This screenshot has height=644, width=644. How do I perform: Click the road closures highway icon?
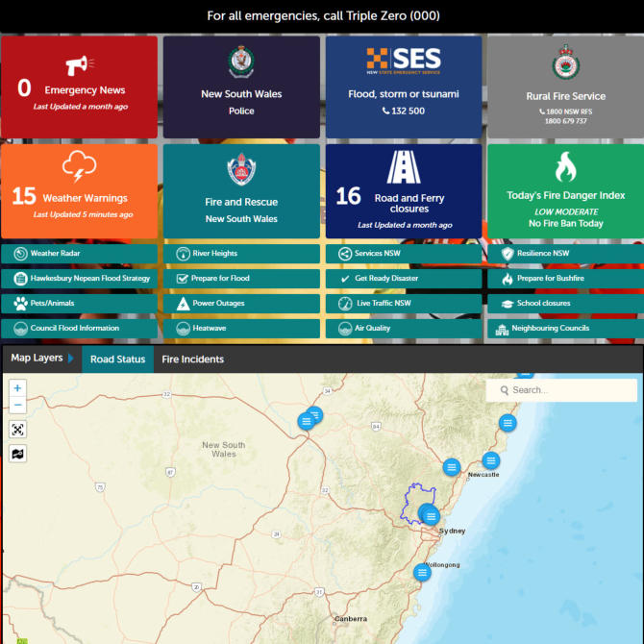(404, 166)
